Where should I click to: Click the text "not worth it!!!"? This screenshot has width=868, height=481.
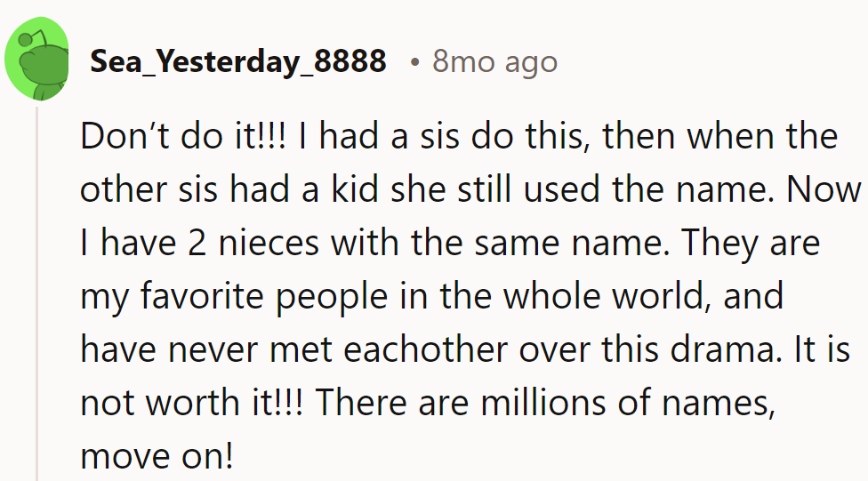[x=190, y=404]
